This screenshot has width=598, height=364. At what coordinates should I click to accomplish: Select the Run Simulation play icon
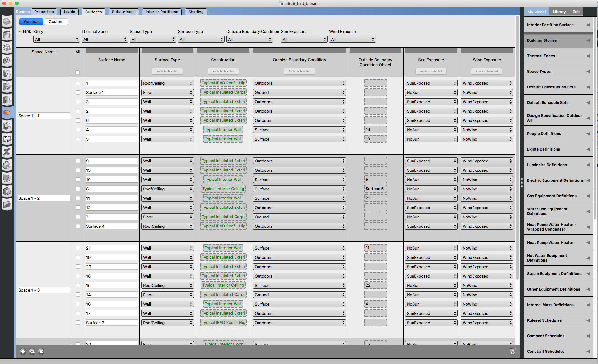[x=7, y=191]
